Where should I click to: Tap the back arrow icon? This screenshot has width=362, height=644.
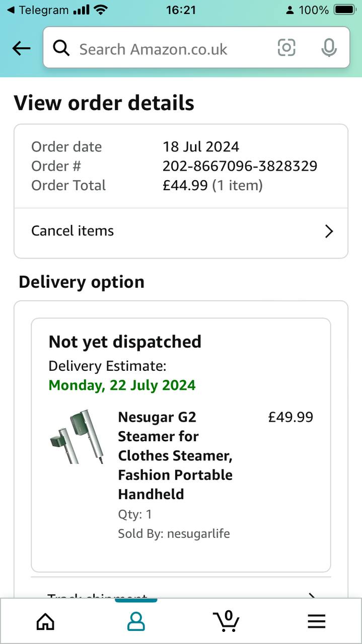[21, 48]
